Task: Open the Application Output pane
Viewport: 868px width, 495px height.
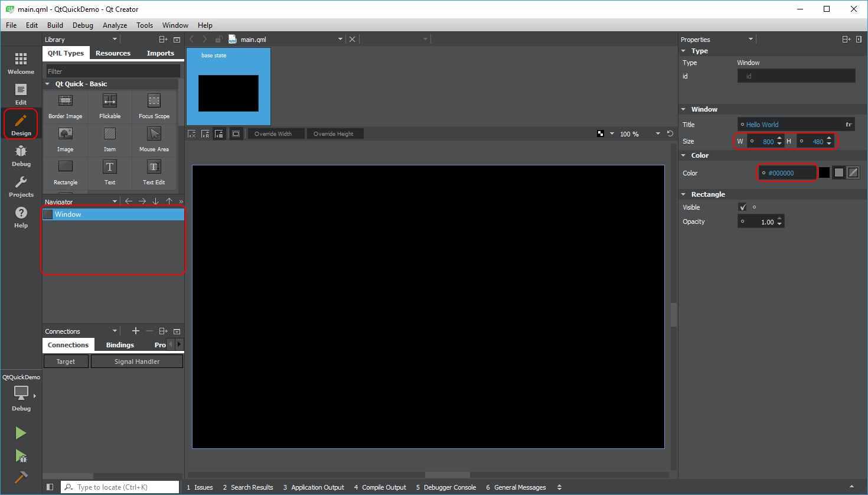Action: 314,487
